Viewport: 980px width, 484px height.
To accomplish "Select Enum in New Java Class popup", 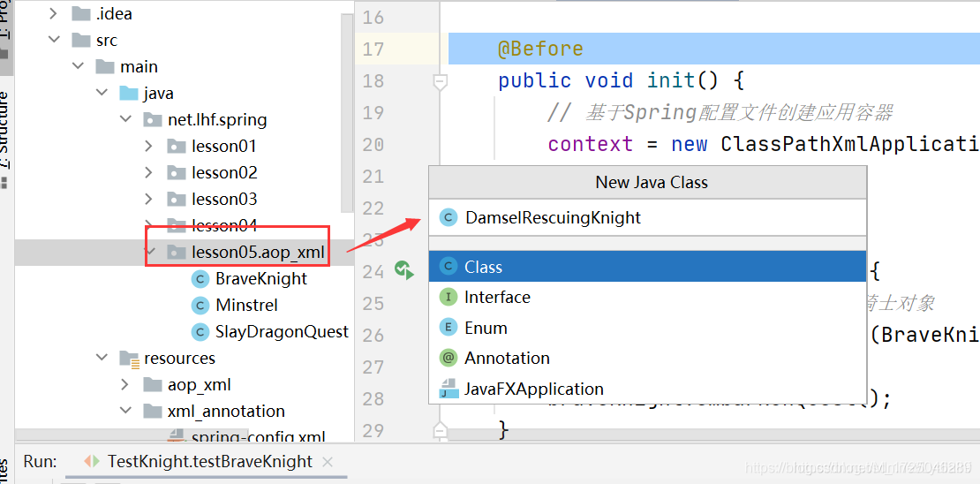I will click(x=647, y=328).
